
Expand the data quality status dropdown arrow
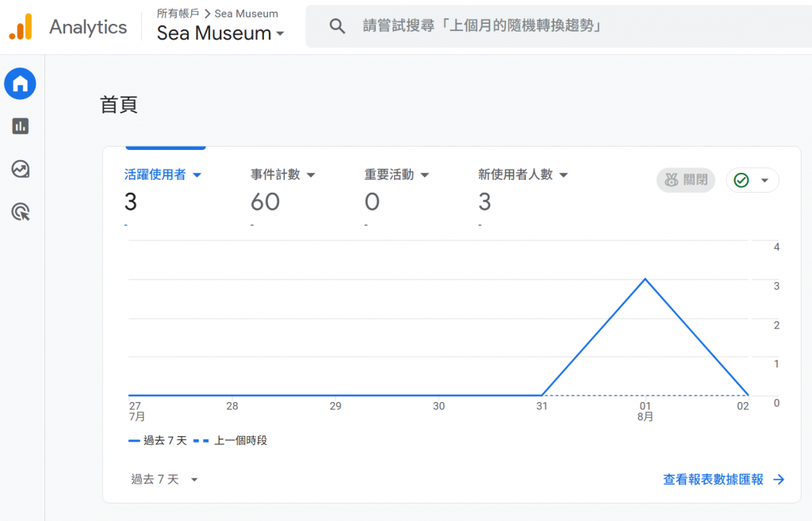tap(764, 181)
